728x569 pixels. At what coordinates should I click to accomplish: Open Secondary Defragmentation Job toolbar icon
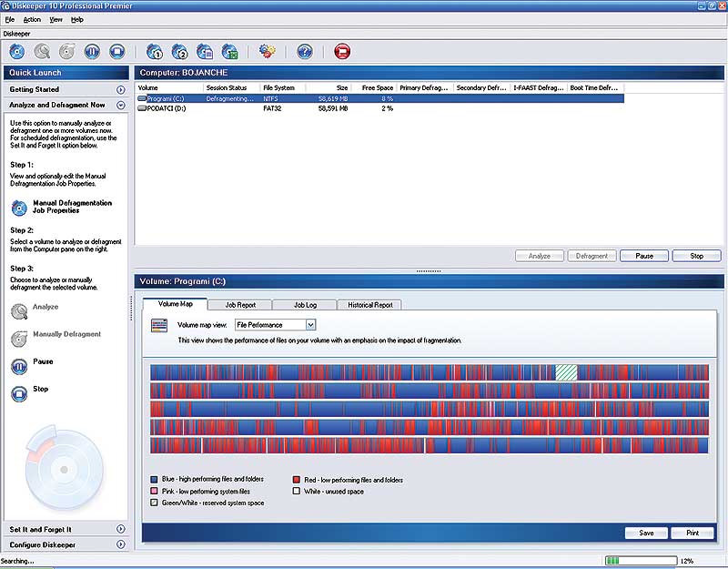pyautogui.click(x=179, y=52)
